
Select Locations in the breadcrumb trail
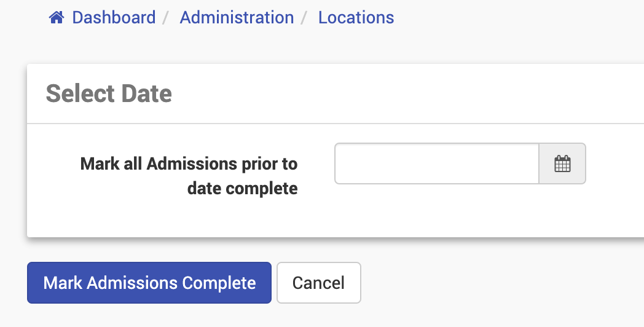(x=356, y=18)
